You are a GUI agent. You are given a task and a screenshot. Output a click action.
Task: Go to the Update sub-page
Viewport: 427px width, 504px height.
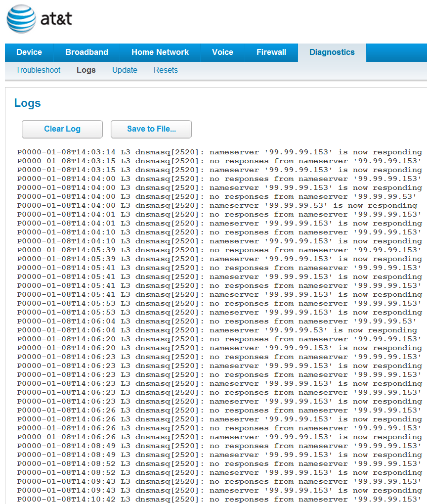pos(125,70)
